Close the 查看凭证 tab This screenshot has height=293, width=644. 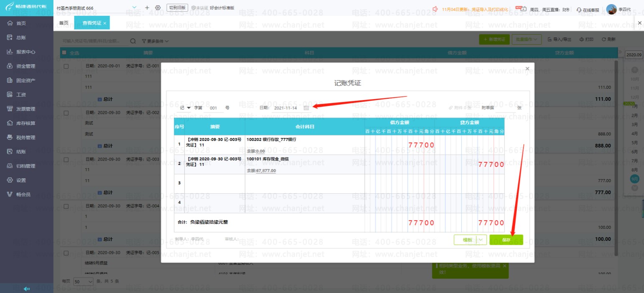coord(105,23)
